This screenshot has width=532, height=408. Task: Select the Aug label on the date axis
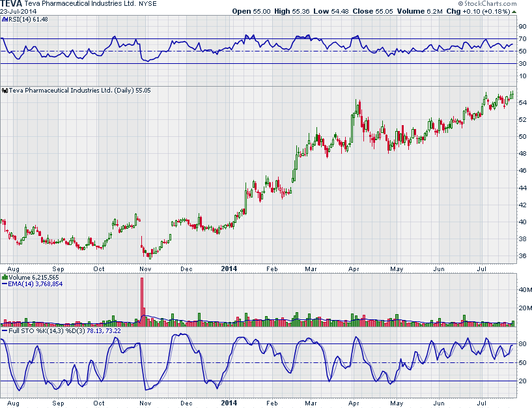click(11, 268)
